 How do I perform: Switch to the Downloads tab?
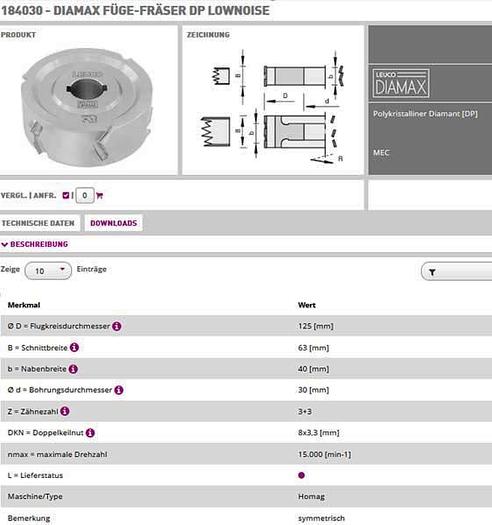[114, 223]
